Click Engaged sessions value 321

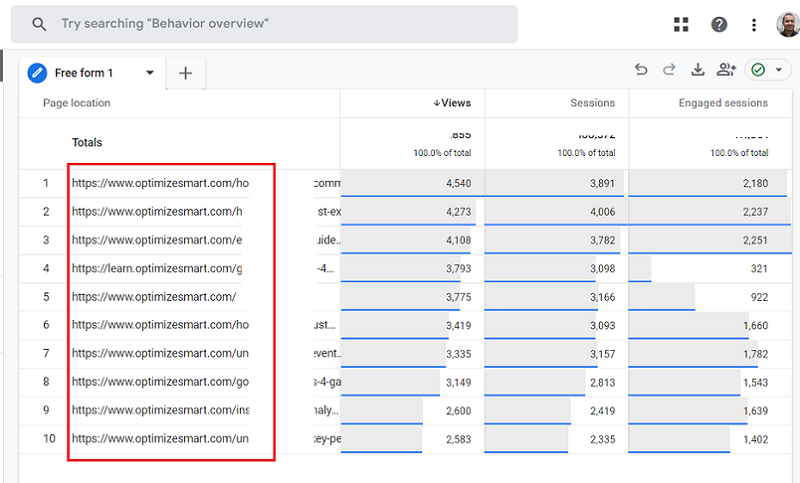[x=759, y=268]
